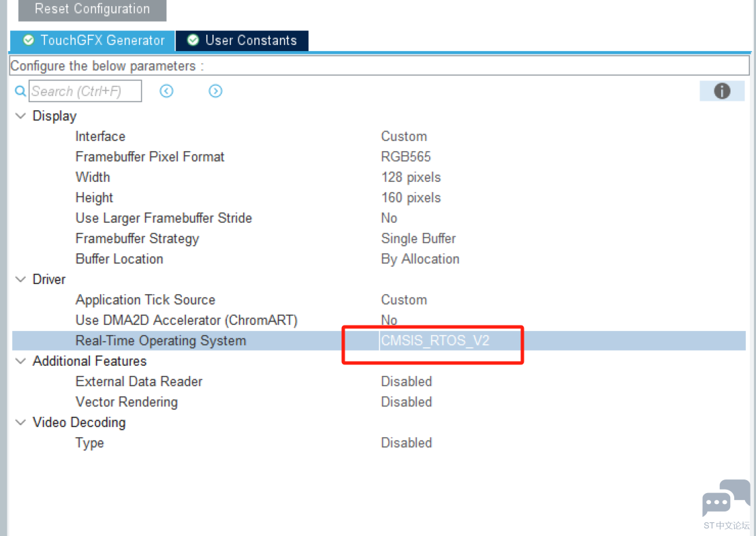Toggle Use Larger Framebuffer Stride No value
Screen dimensions: 756x536
tap(389, 218)
